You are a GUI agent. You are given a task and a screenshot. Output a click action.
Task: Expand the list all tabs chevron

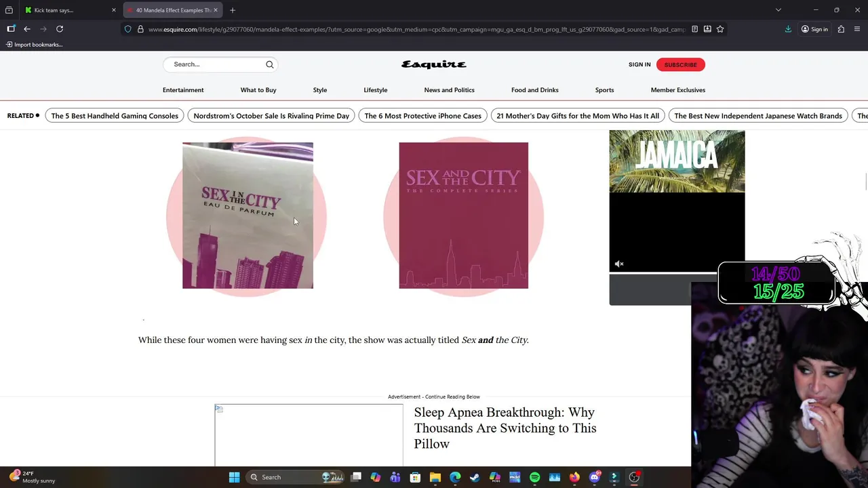pyautogui.click(x=778, y=10)
